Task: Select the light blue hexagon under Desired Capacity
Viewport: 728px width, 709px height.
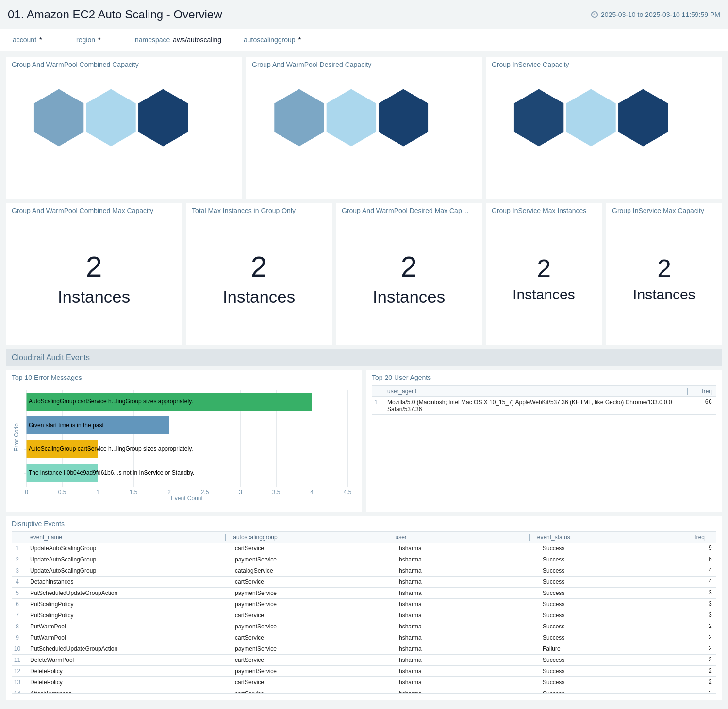Action: pyautogui.click(x=350, y=117)
